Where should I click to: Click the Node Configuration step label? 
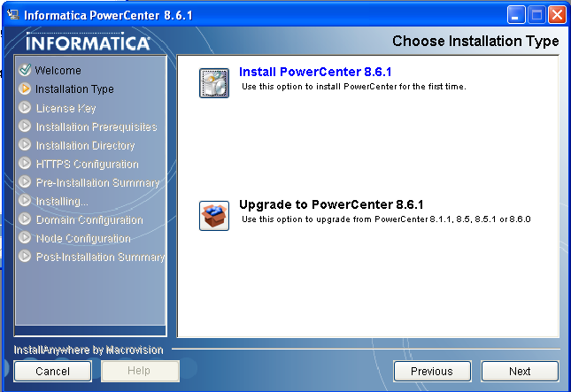coord(83,238)
